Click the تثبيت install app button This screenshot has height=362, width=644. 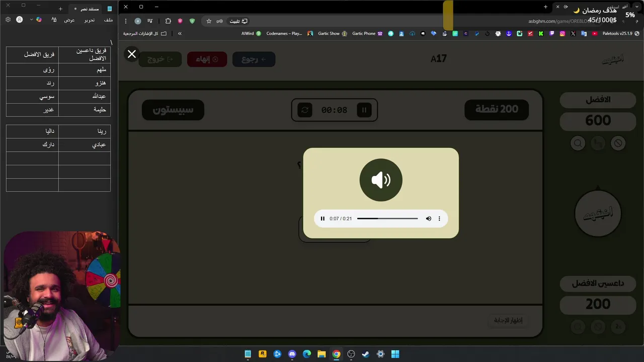(x=239, y=21)
